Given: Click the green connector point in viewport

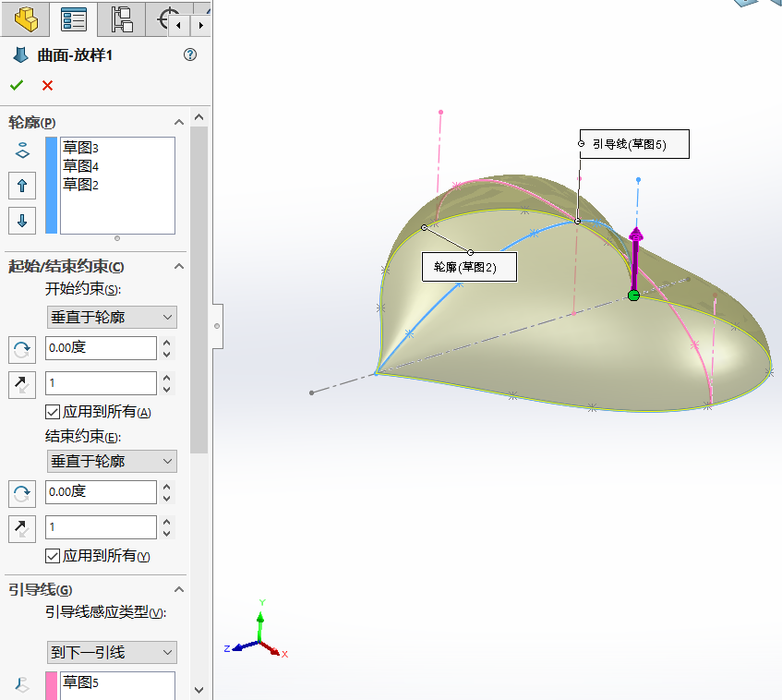Looking at the screenshot, I should [633, 296].
